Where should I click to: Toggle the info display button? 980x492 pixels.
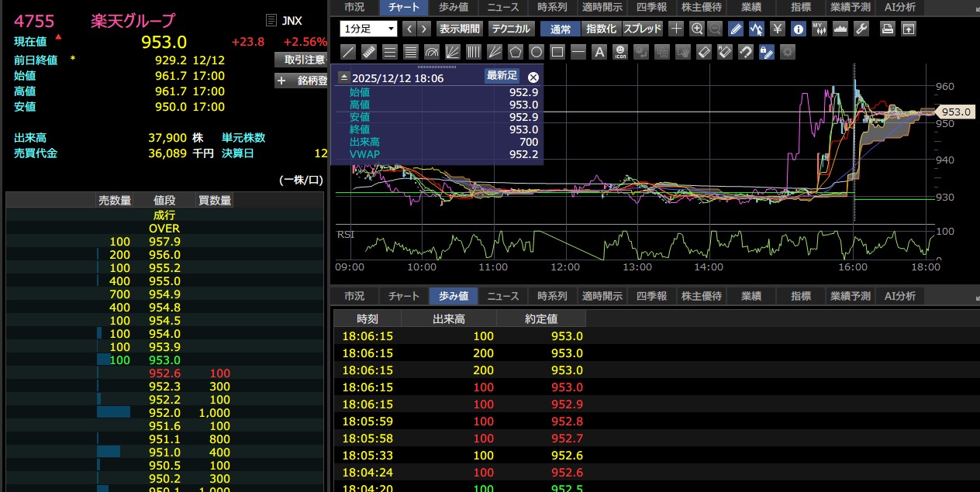pos(798,29)
